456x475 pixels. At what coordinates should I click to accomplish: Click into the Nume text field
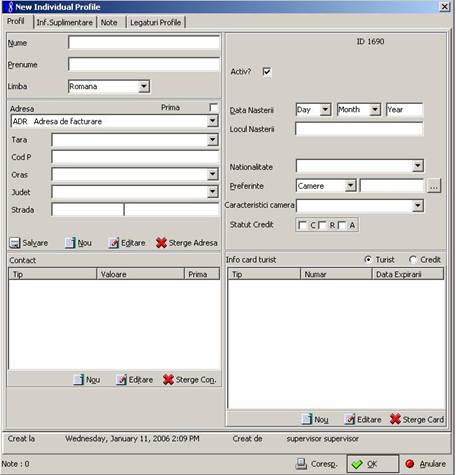pos(144,43)
